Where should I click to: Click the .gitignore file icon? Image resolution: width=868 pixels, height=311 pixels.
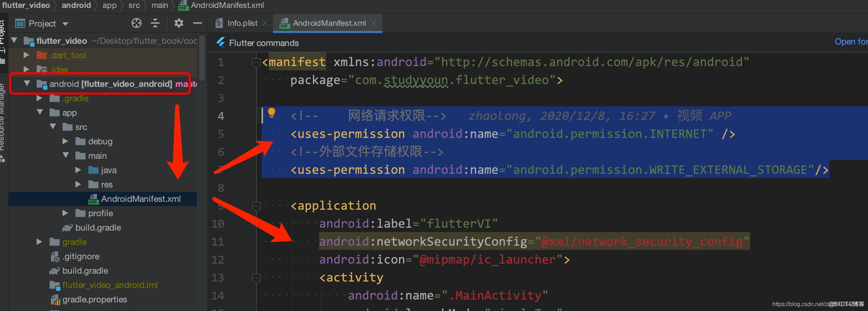(x=55, y=256)
